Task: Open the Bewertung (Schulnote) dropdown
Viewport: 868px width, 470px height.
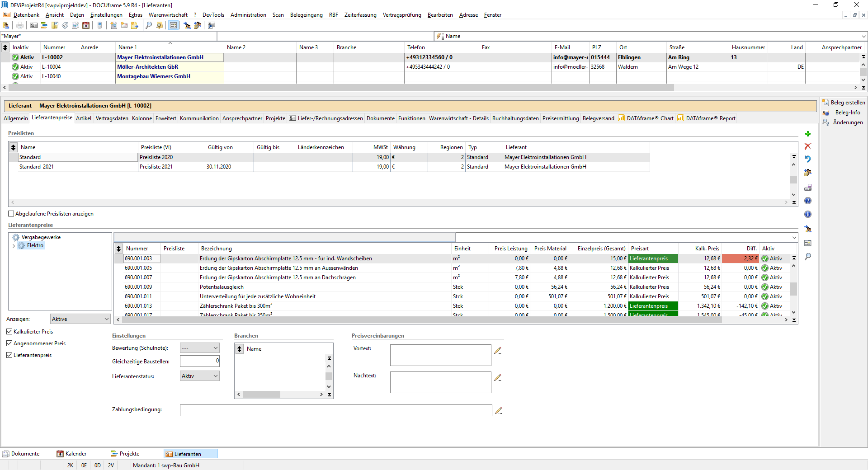Action: point(199,348)
